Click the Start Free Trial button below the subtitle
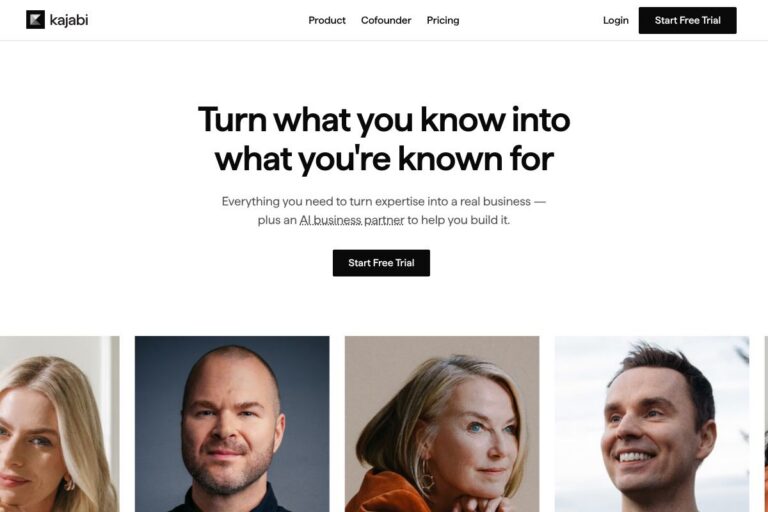Screen dimensions: 768x512 coord(381,263)
